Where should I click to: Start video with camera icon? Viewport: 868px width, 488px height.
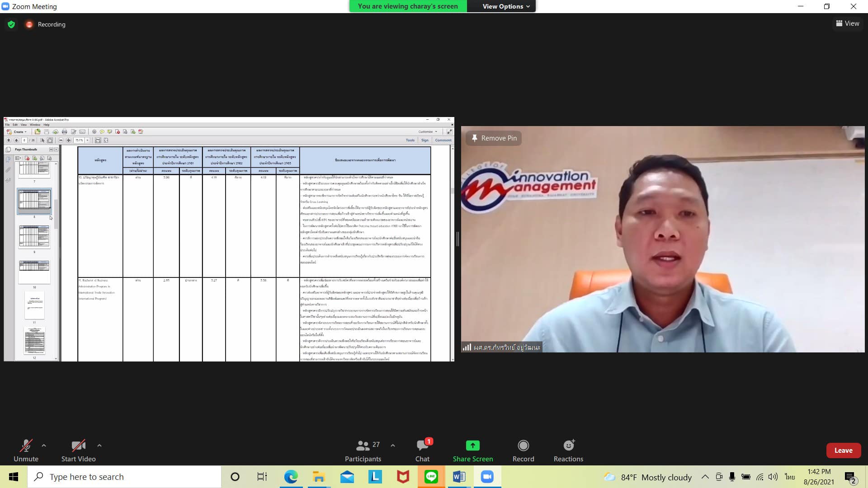[x=78, y=450]
